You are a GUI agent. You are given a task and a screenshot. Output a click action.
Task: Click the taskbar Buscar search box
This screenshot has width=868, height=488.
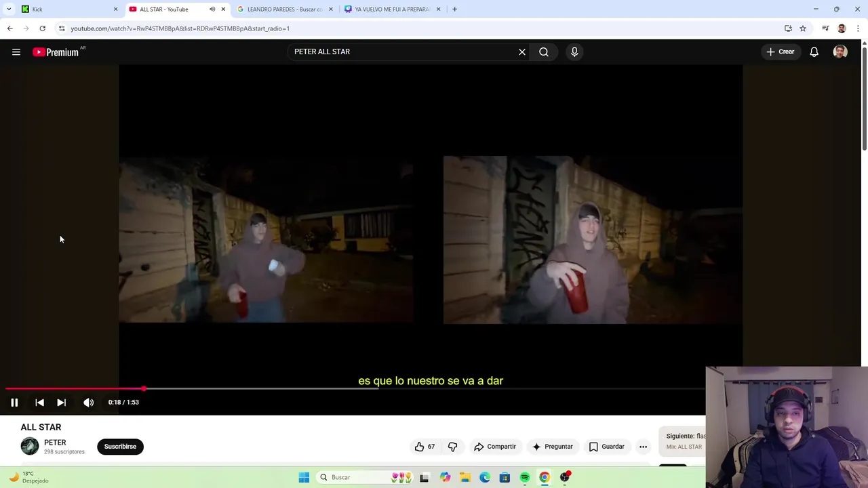pyautogui.click(x=363, y=477)
